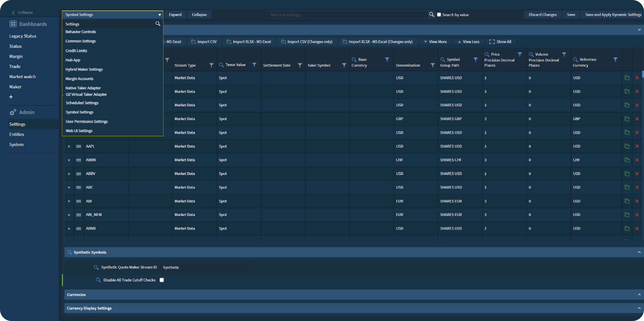
Task: Click the Denomination column filter icon
Action: tap(433, 65)
